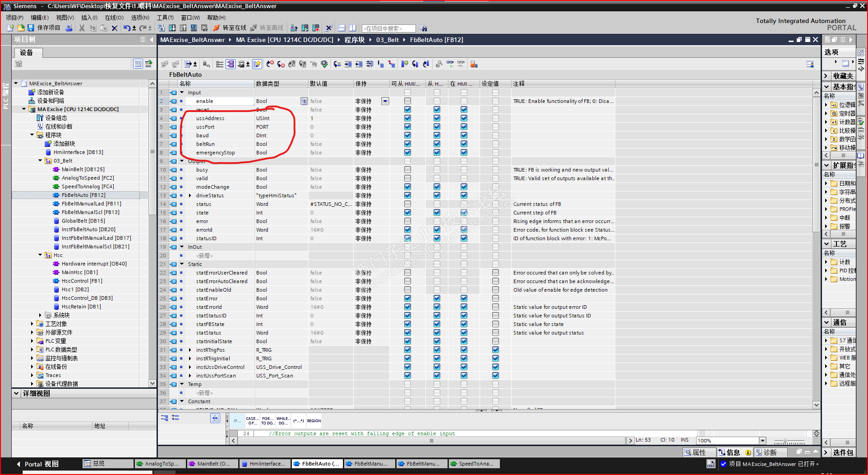Expand the PLC 变量 folder
The width and height of the screenshot is (868, 475).
[x=32, y=341]
